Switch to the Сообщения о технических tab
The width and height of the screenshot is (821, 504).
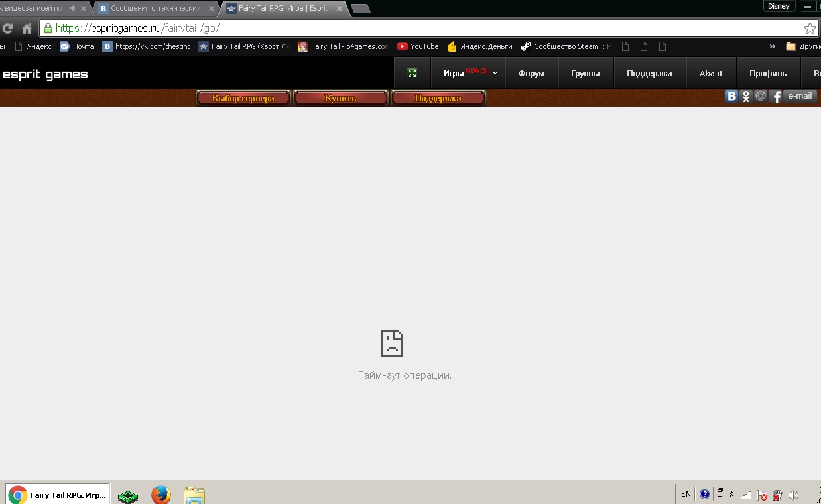(x=156, y=9)
